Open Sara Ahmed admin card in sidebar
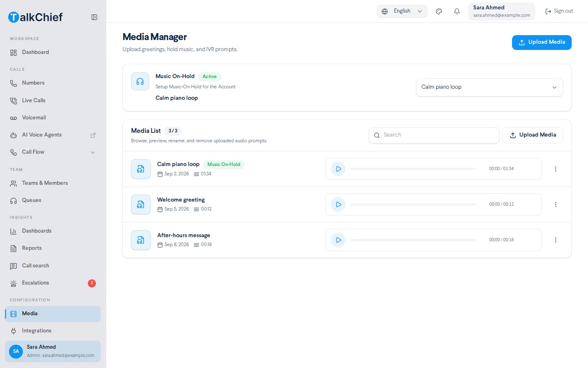Screen dimensions: 588x368 click(x=53, y=351)
